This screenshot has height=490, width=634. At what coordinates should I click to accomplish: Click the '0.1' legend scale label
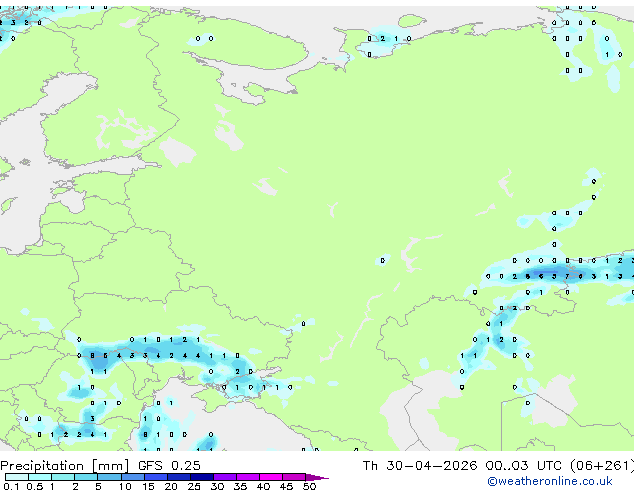point(11,486)
